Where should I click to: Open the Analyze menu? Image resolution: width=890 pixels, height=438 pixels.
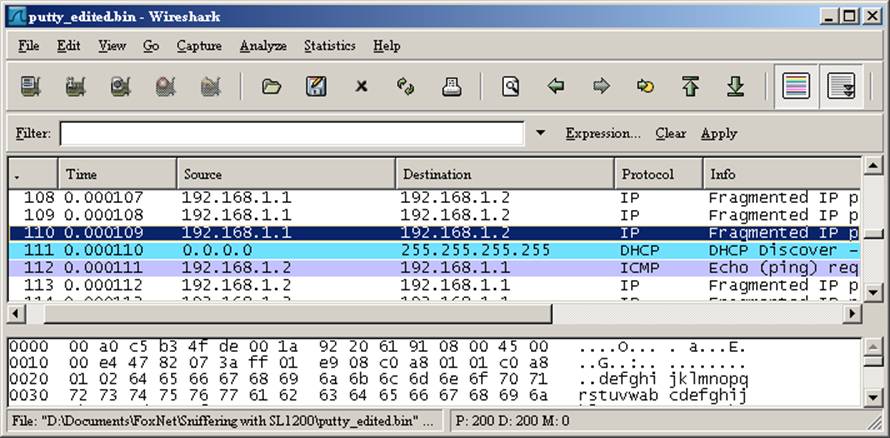click(263, 46)
